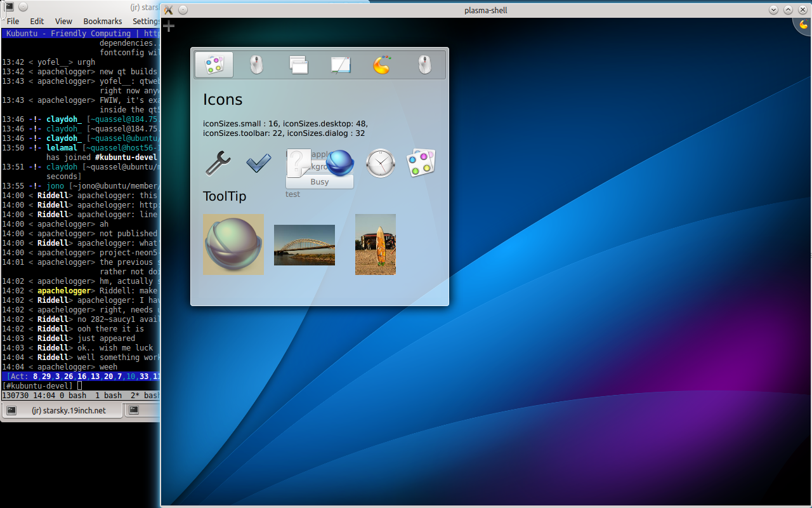Click the orange Plasma swirl tab icon
Image resolution: width=812 pixels, height=508 pixels.
tap(381, 65)
